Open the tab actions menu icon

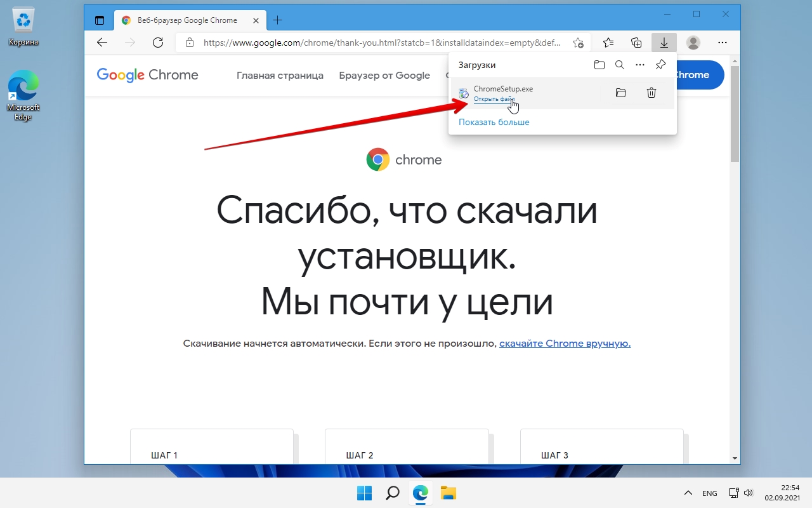(100, 20)
